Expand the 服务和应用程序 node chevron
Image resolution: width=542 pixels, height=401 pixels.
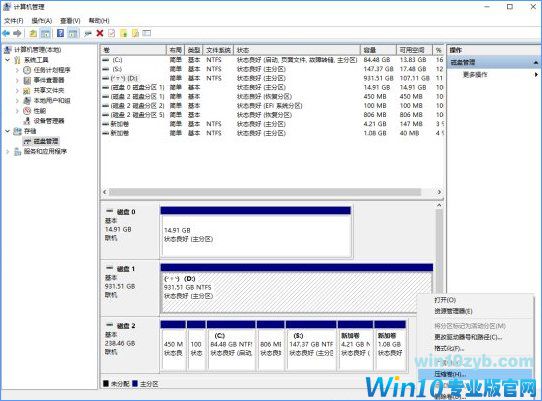tap(8, 151)
